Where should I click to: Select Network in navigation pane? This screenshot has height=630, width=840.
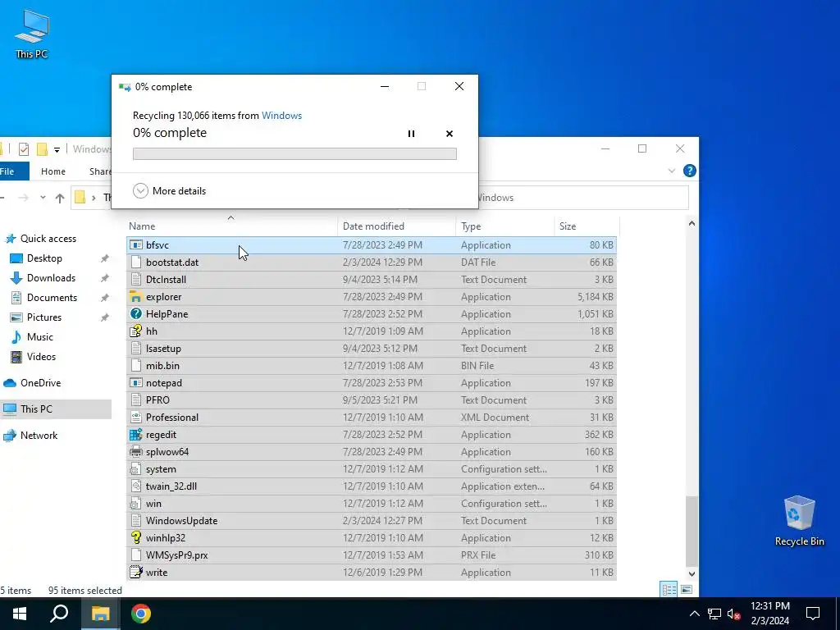point(39,436)
